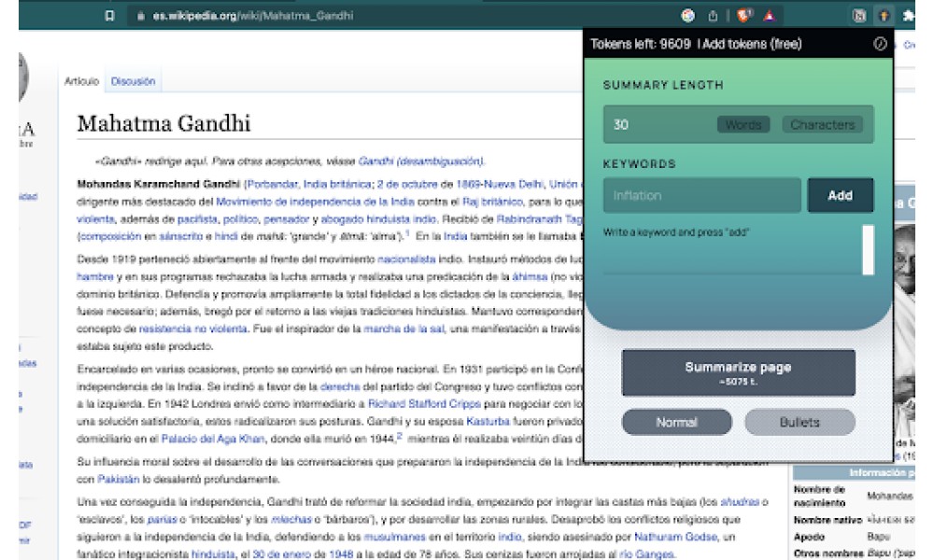This screenshot has width=934, height=560.
Task: Open the shudras link
Action: point(740,502)
